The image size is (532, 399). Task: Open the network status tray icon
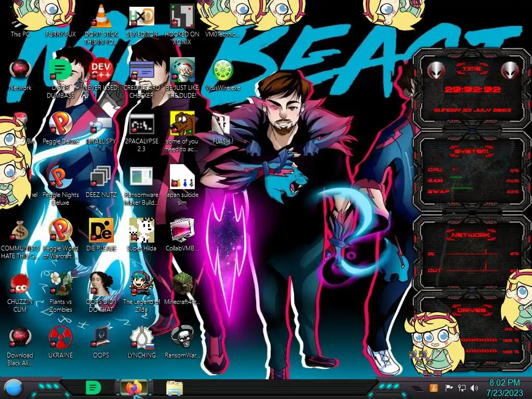[462, 388]
